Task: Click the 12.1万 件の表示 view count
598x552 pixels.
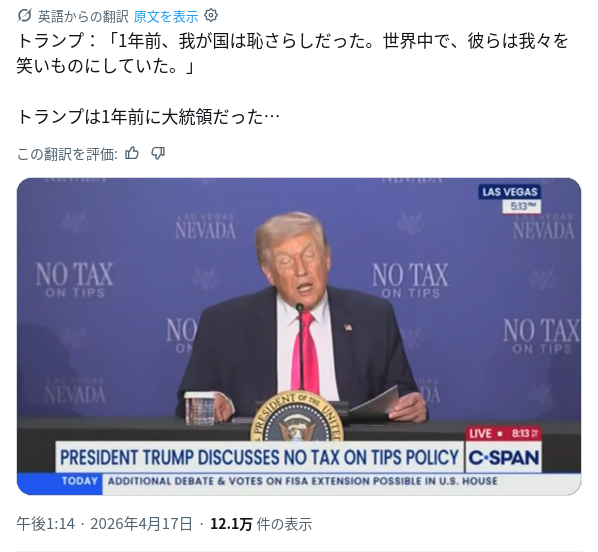Action: pos(261,524)
